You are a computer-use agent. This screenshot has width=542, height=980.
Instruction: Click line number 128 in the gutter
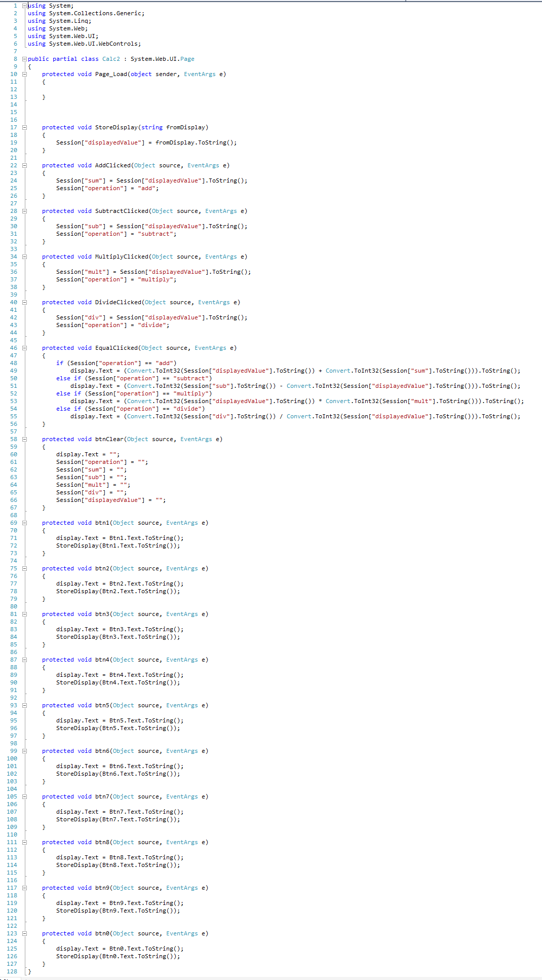[12, 971]
